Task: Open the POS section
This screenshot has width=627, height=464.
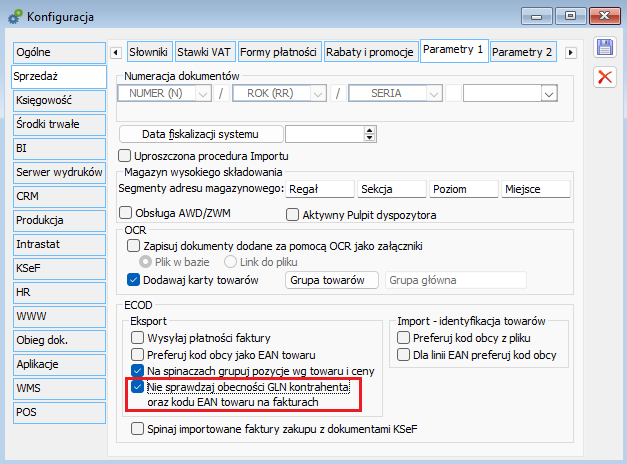Action: 59,412
